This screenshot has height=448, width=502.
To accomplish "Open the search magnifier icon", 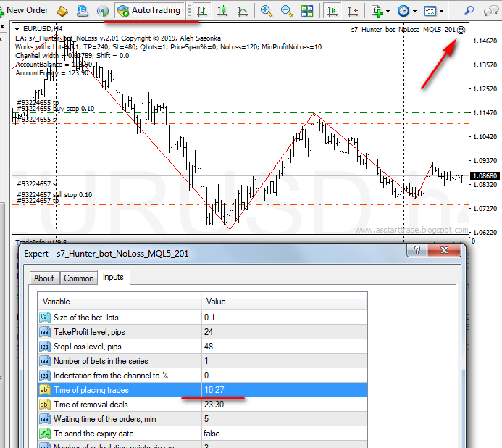I will click(x=469, y=11).
